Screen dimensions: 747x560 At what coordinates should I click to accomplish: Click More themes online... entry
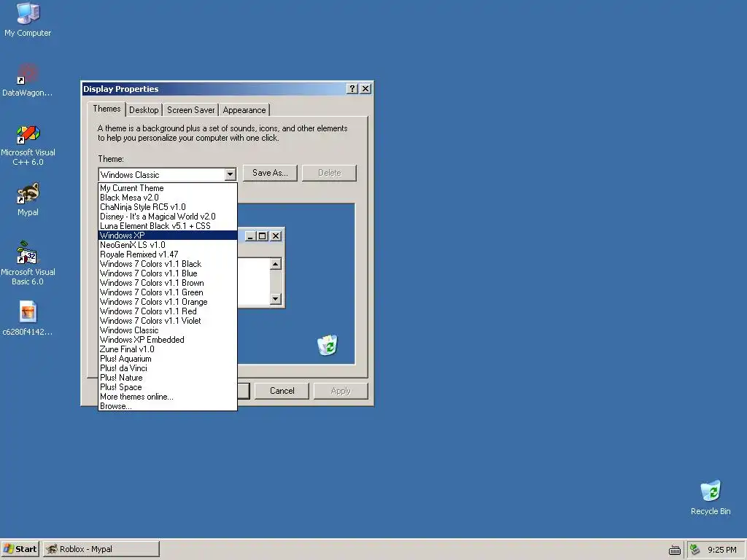[168, 397]
